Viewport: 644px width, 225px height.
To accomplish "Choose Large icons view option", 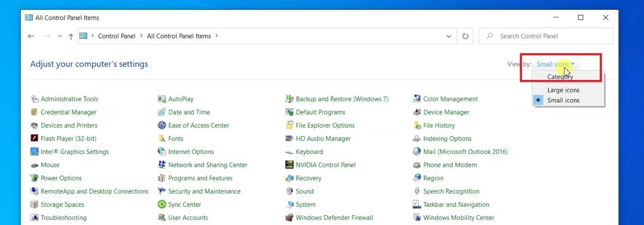I will (x=568, y=90).
